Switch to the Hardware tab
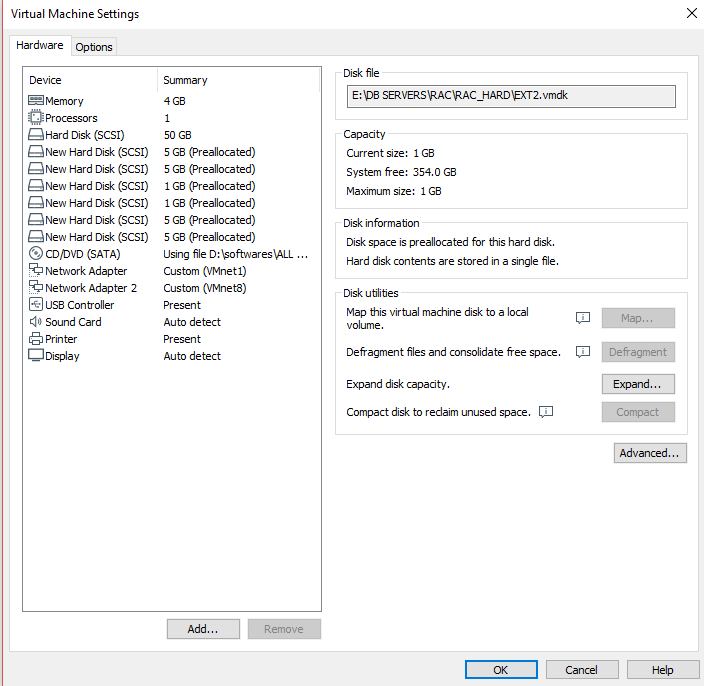Image resolution: width=704 pixels, height=686 pixels. coord(40,45)
